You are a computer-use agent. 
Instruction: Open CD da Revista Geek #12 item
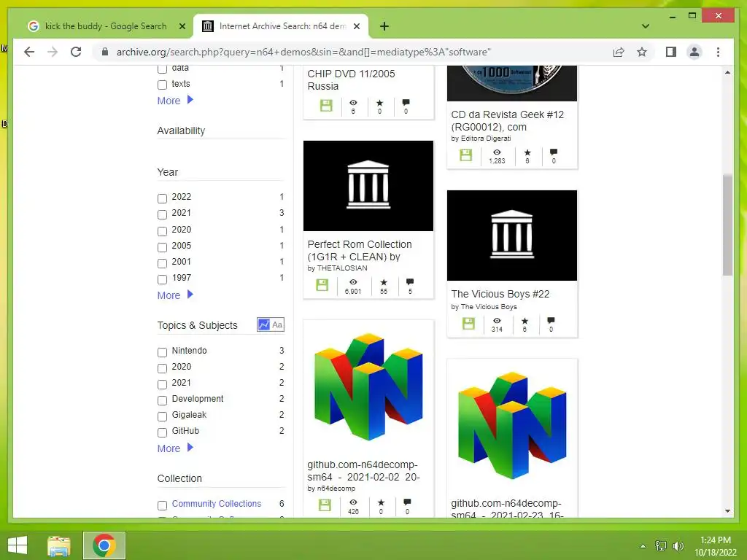508,120
